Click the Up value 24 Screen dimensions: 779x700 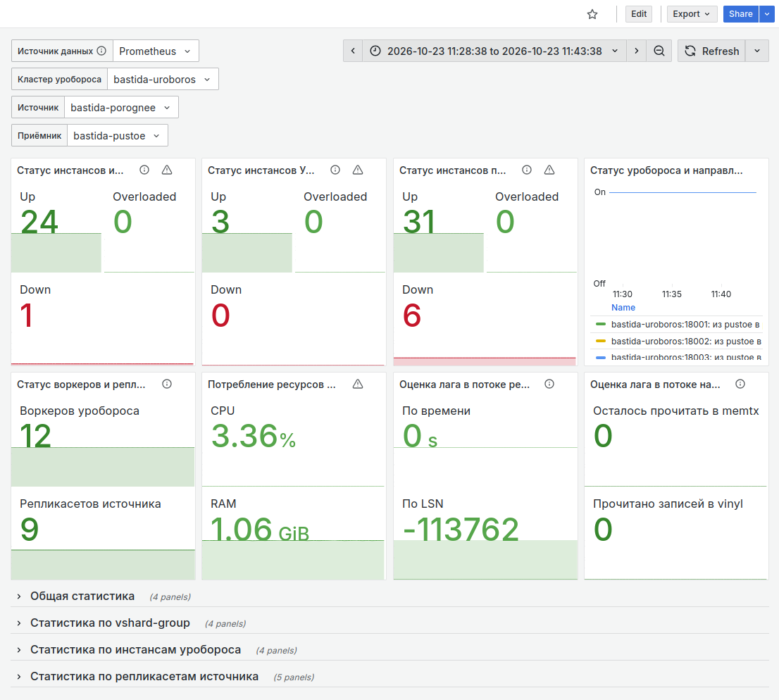pyautogui.click(x=39, y=221)
